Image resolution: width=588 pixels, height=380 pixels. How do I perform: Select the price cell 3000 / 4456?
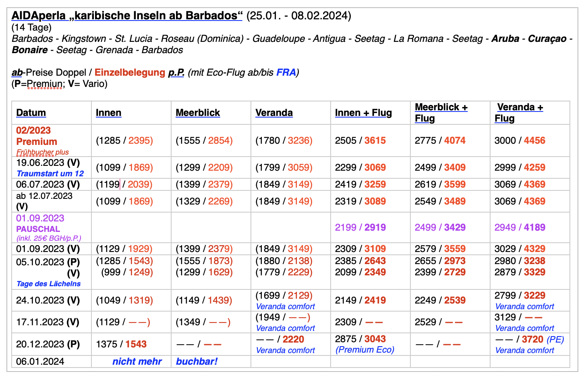click(520, 140)
